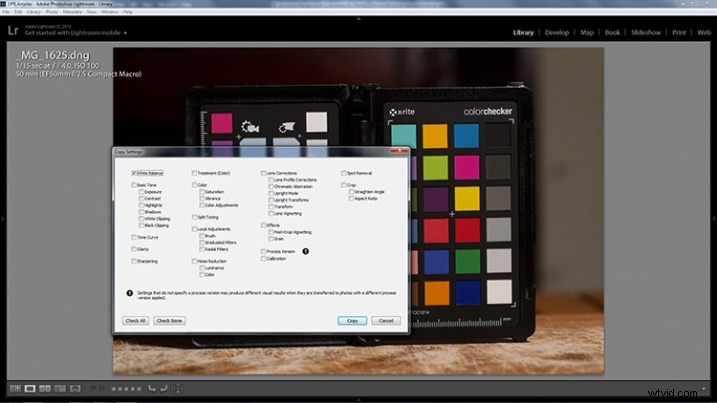Viewport: 717px width, 403px height.
Task: Collapse the top module panel arrow
Action: (358, 19)
